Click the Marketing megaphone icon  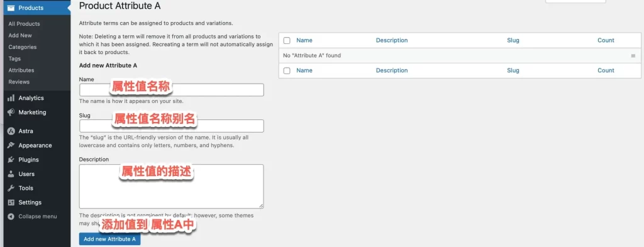(11, 113)
